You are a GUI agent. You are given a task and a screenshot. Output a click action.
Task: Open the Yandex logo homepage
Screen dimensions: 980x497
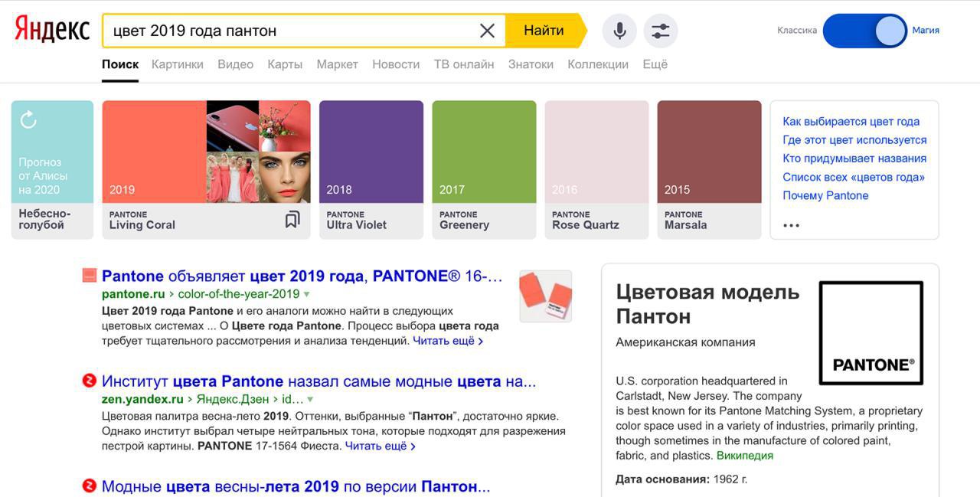52,30
